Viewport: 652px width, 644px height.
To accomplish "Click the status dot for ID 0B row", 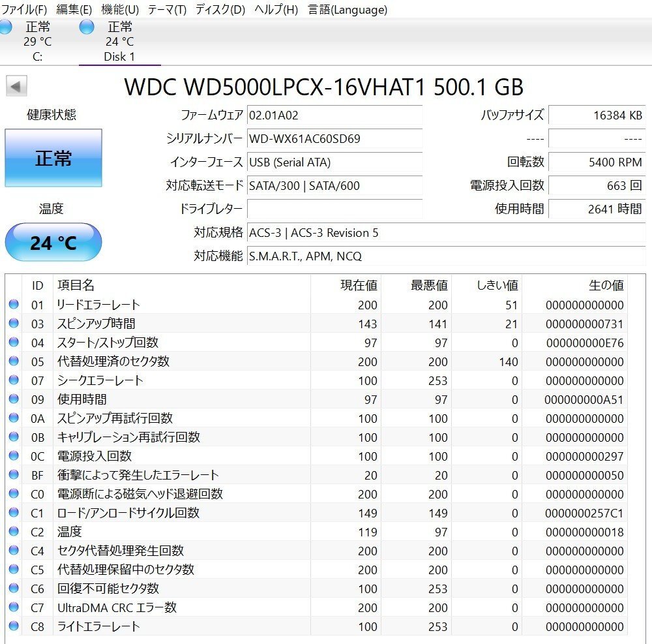I will [x=14, y=437].
